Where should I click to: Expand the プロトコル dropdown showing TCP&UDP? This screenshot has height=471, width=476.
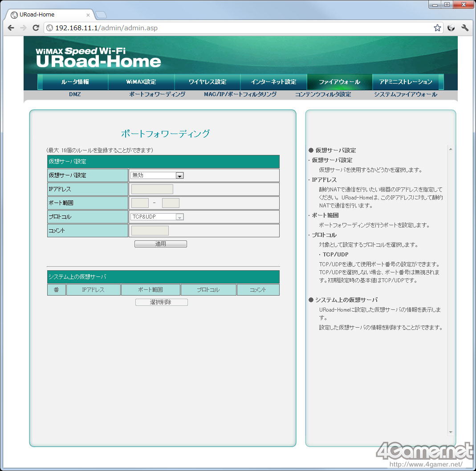coord(157,217)
